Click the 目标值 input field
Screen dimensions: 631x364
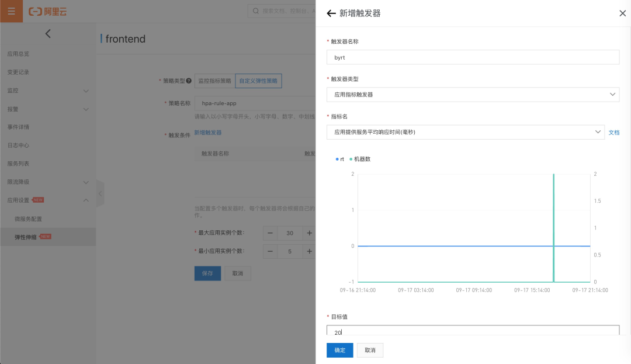pyautogui.click(x=473, y=330)
